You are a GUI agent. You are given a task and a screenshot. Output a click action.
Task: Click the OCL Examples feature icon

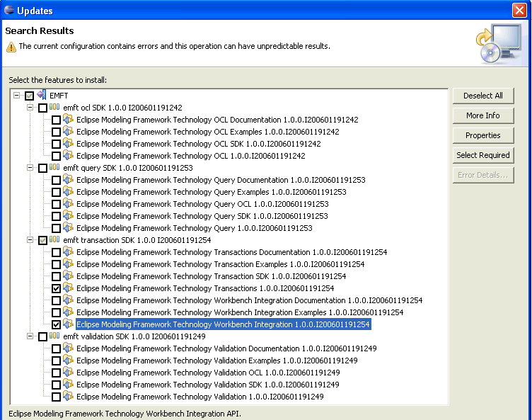tap(68, 131)
